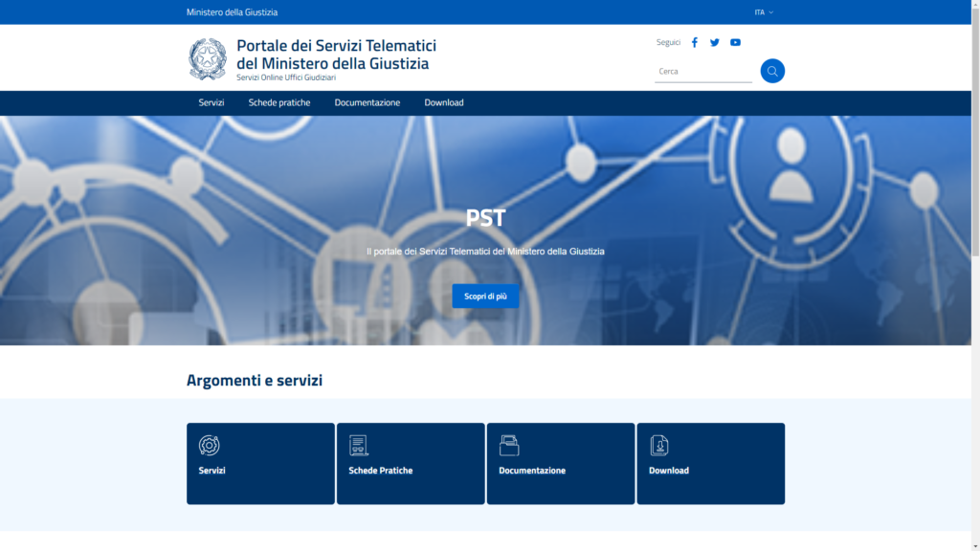Image resolution: width=980 pixels, height=551 pixels.
Task: Open the Download card label
Action: [x=669, y=471]
